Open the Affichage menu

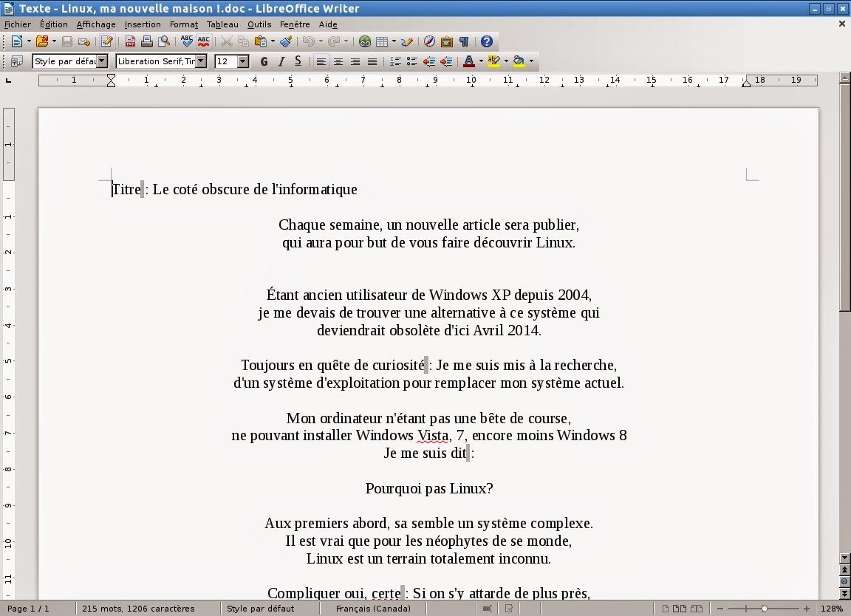click(96, 24)
